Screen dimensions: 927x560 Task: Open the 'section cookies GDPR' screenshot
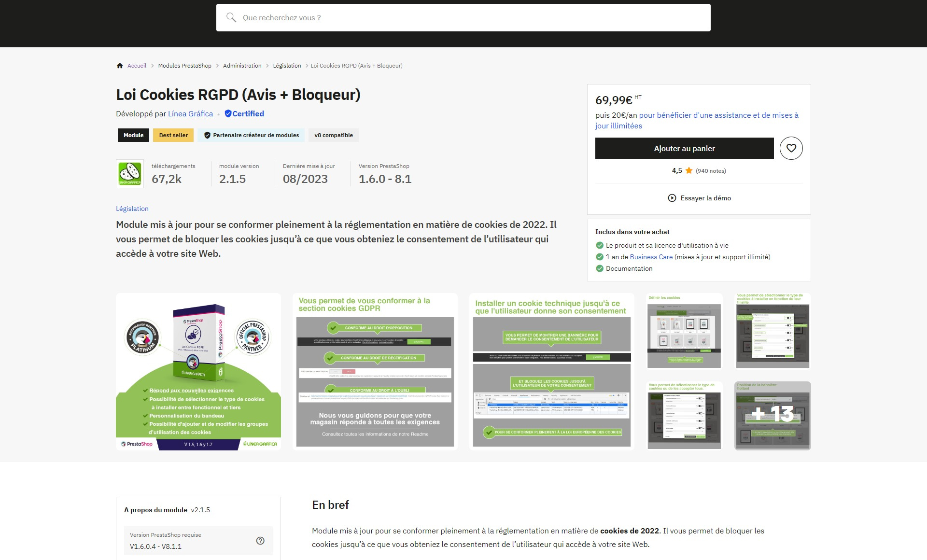pyautogui.click(x=375, y=372)
